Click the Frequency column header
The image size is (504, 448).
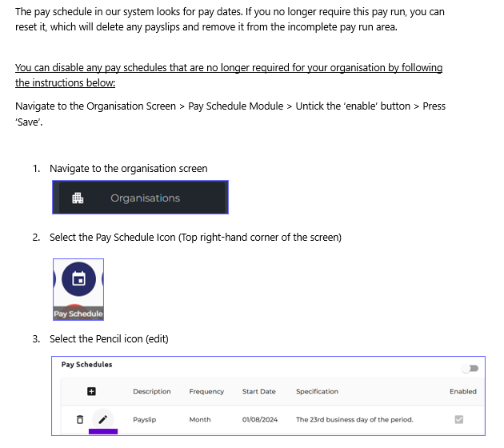(206, 391)
